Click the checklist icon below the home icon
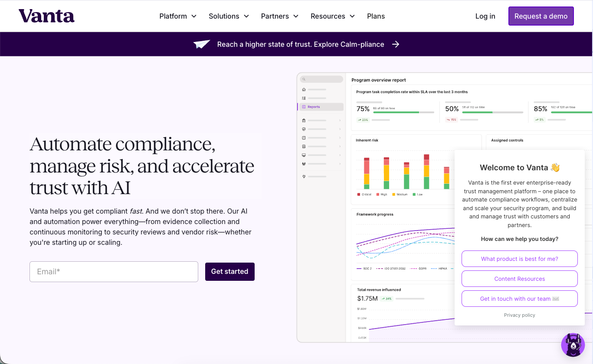 (x=304, y=98)
